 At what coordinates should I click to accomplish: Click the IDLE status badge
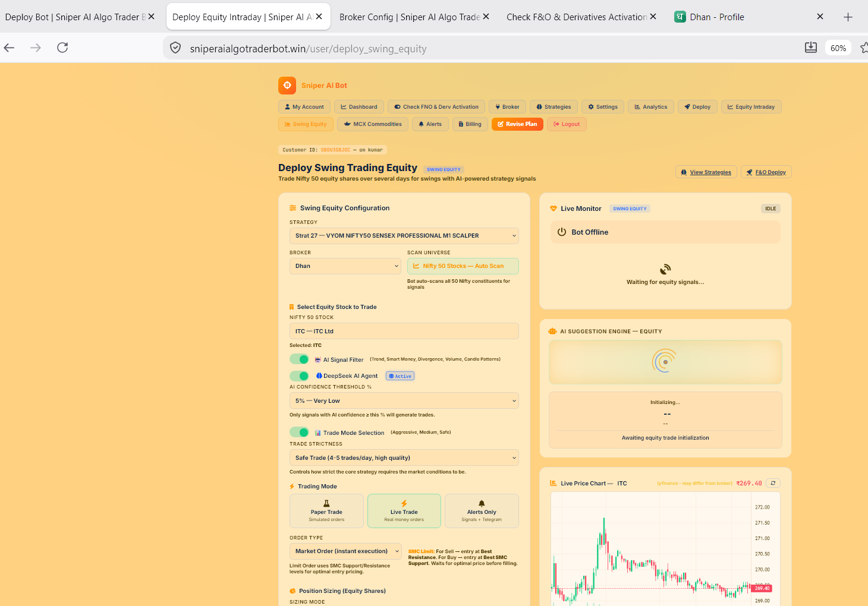[x=770, y=209]
